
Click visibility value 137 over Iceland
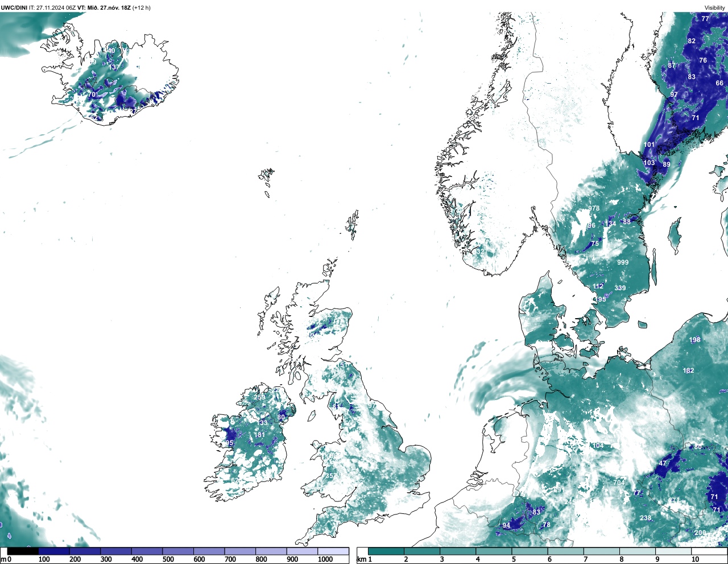(114, 67)
